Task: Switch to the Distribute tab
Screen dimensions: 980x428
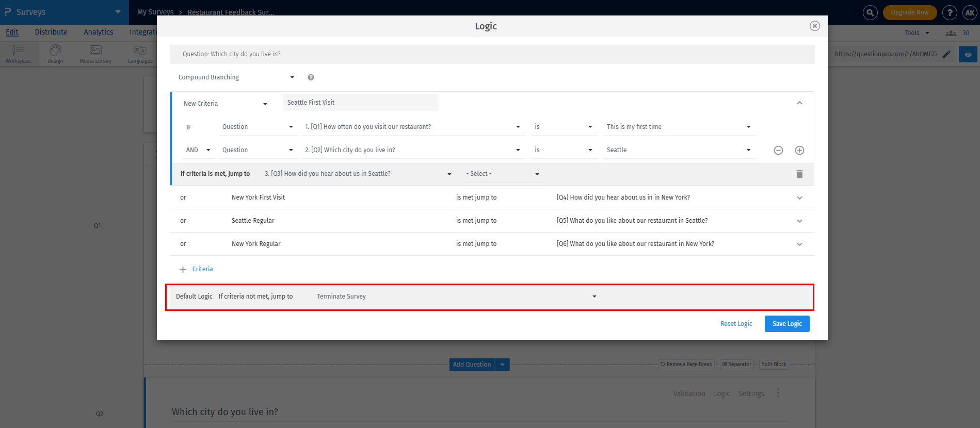Action: (x=51, y=32)
